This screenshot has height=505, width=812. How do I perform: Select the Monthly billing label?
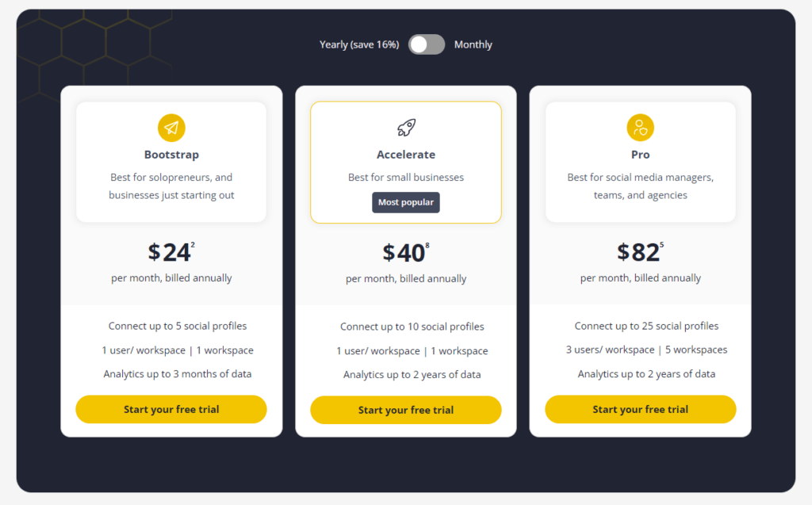(x=473, y=44)
